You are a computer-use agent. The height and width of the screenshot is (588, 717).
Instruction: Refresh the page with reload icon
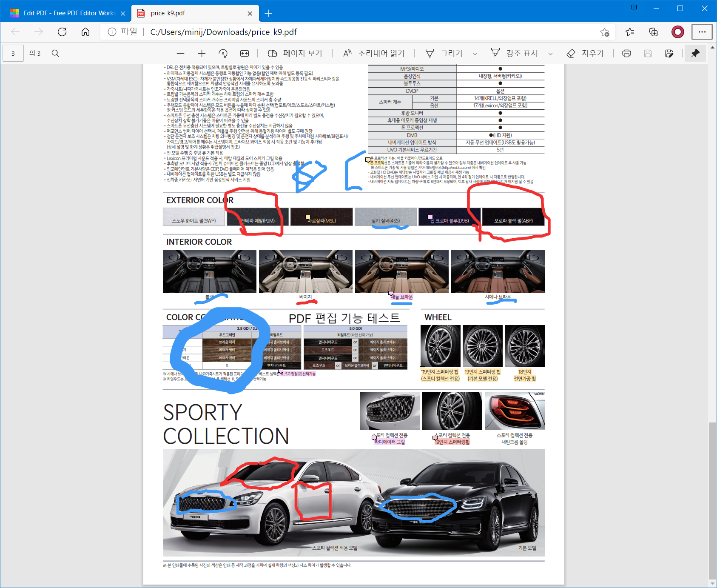pyautogui.click(x=62, y=32)
